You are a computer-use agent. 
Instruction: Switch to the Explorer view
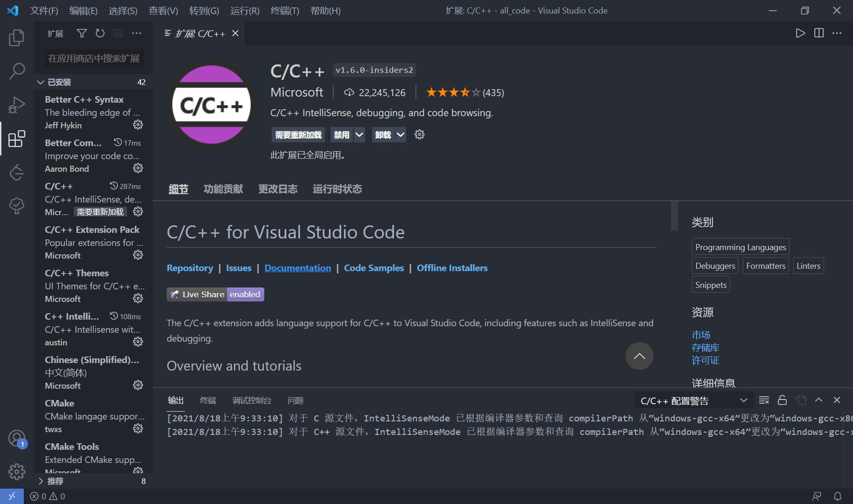coord(17,38)
